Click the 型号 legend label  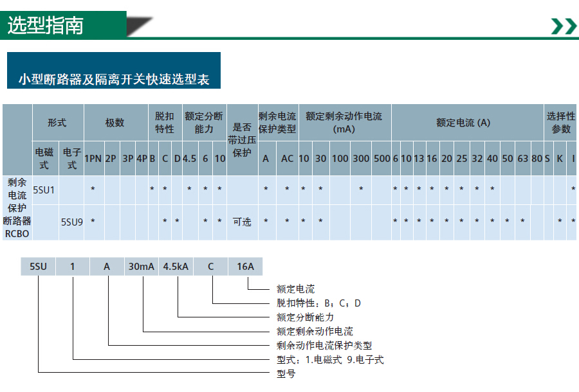pos(286,373)
